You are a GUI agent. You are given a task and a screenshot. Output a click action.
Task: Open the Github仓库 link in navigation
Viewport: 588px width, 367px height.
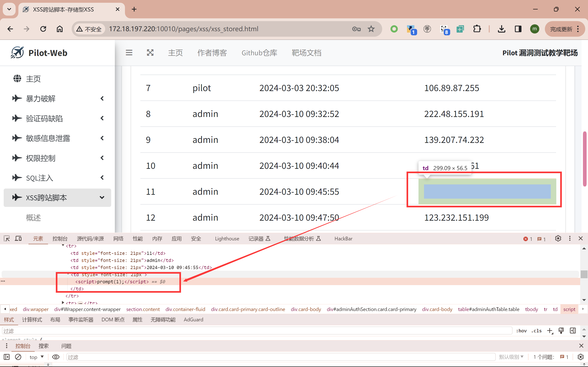(259, 53)
